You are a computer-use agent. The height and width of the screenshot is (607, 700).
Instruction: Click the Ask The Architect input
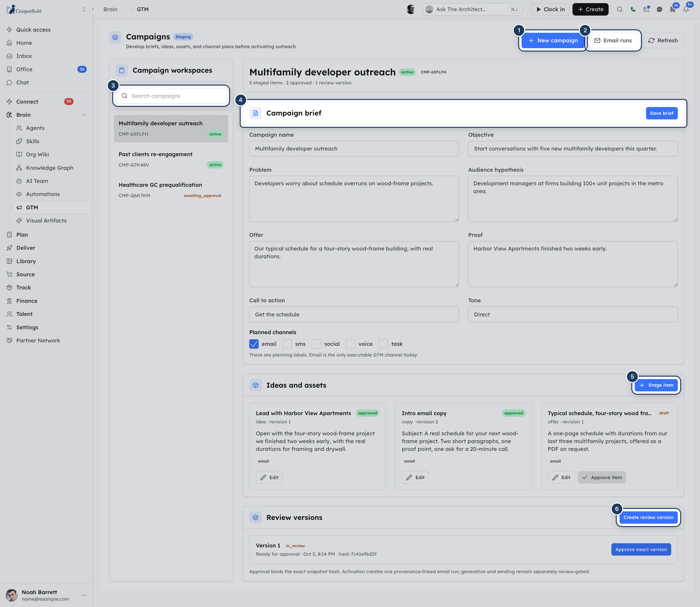click(472, 9)
